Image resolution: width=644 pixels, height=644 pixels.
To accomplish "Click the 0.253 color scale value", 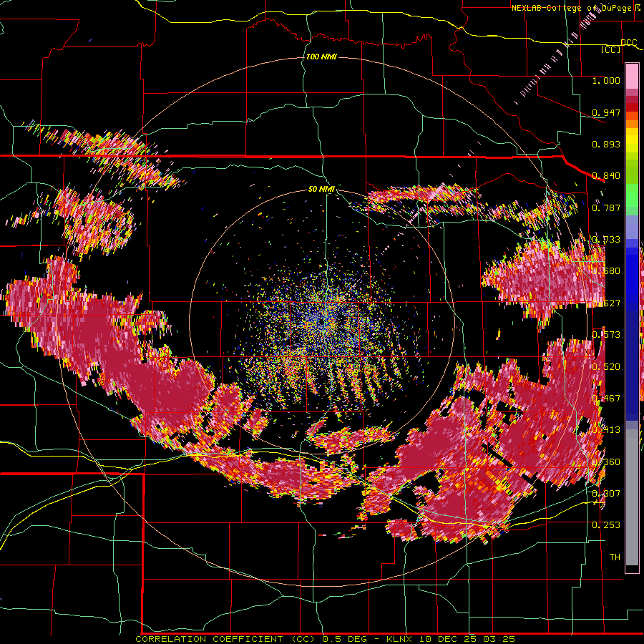I will 606,525.
